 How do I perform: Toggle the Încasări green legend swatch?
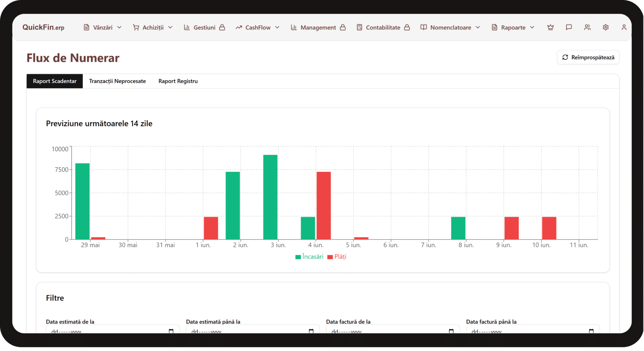pyautogui.click(x=298, y=257)
